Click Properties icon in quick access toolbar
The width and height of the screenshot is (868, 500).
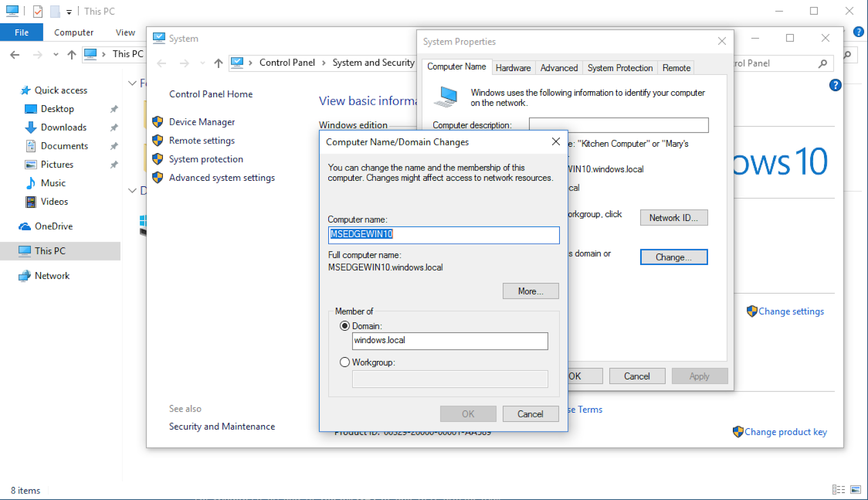37,11
